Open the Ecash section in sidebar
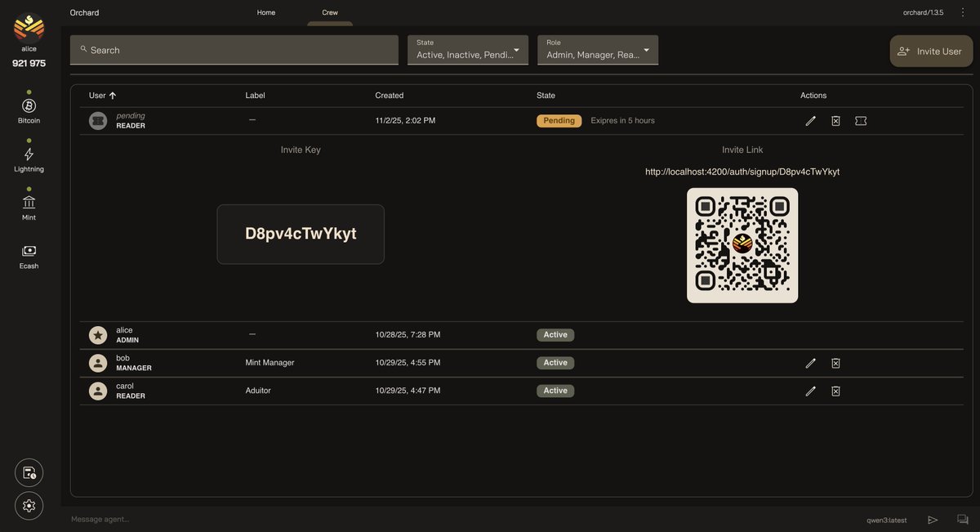This screenshot has height=532, width=980. (29, 256)
